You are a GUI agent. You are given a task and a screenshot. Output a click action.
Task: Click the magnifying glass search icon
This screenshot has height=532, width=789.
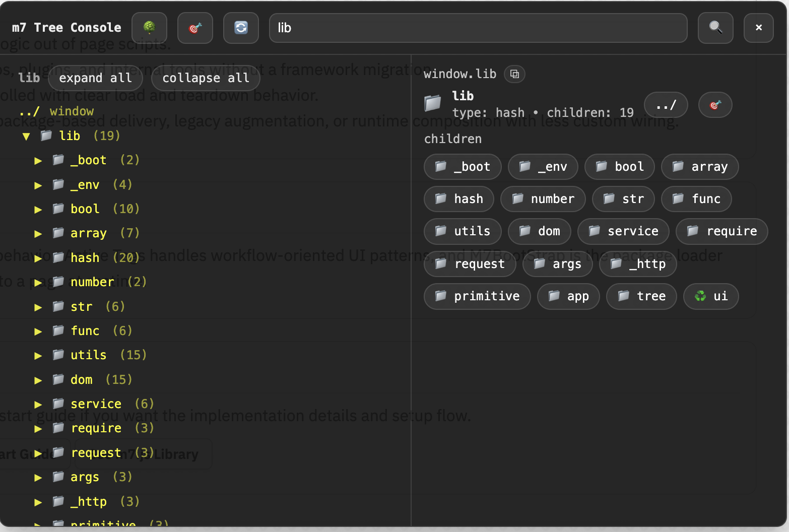pos(715,28)
